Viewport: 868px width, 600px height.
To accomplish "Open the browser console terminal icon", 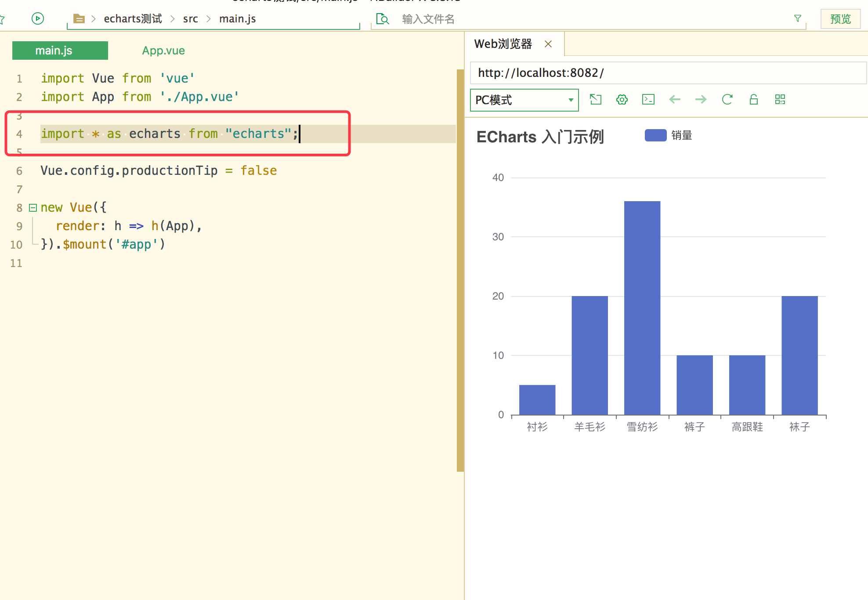I will tap(648, 99).
